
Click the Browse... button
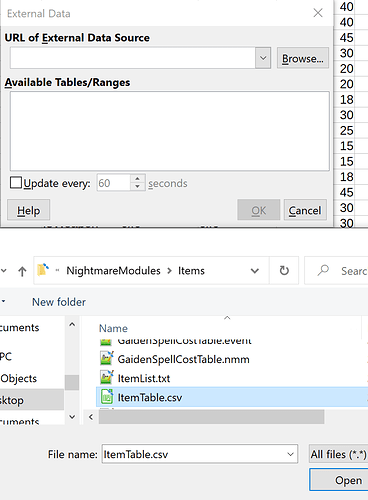click(303, 58)
